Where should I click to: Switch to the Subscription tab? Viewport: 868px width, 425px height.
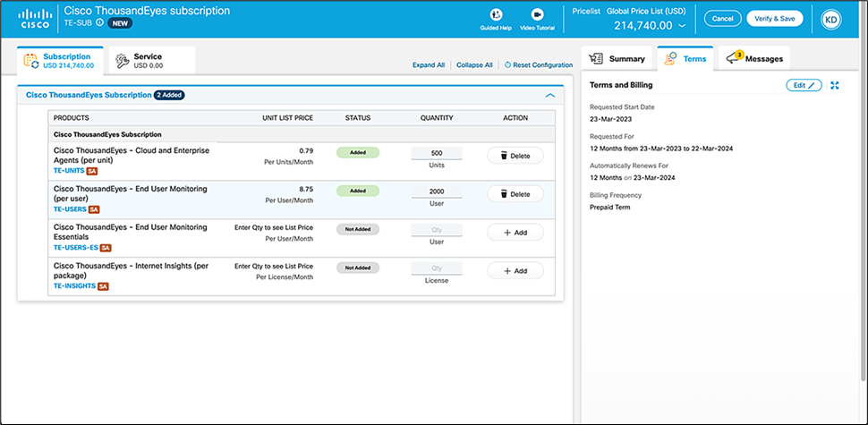point(60,60)
